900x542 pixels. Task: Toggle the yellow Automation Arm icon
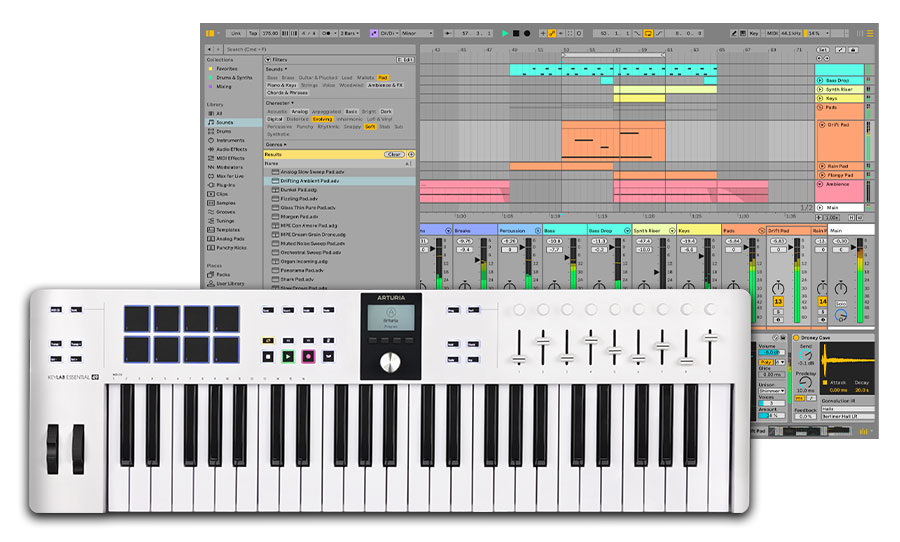[x=552, y=33]
